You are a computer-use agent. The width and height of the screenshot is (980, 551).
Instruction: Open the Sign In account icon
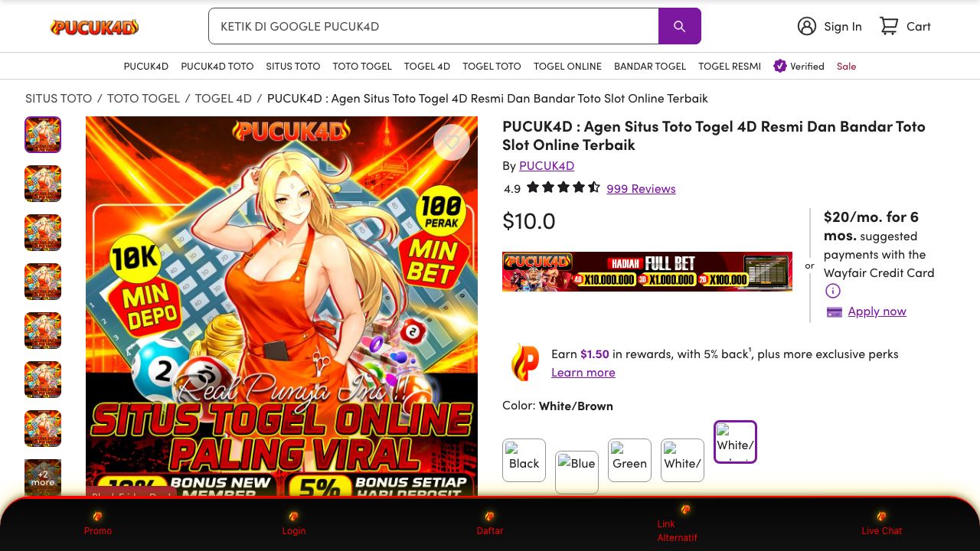tap(807, 26)
